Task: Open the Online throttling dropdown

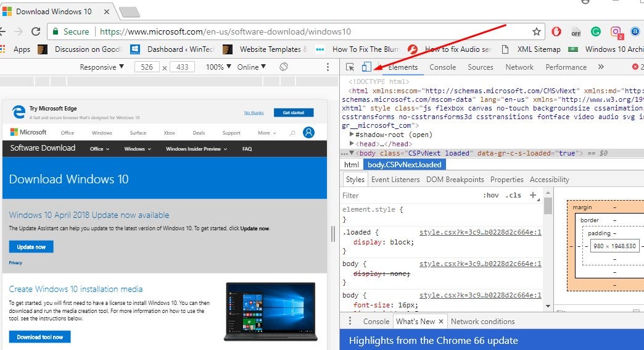Action: pyautogui.click(x=251, y=67)
